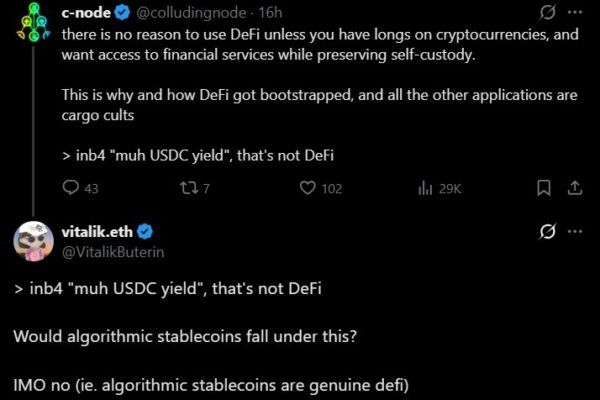Bookmark the c-node tweet
Screen dimensions: 600x400
544,187
